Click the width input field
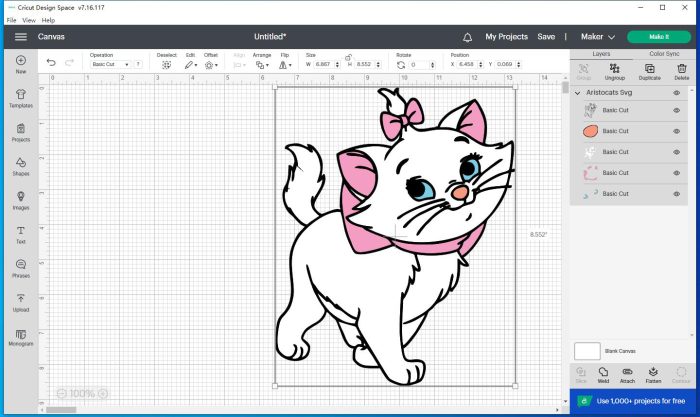The image size is (700, 417). pyautogui.click(x=324, y=65)
